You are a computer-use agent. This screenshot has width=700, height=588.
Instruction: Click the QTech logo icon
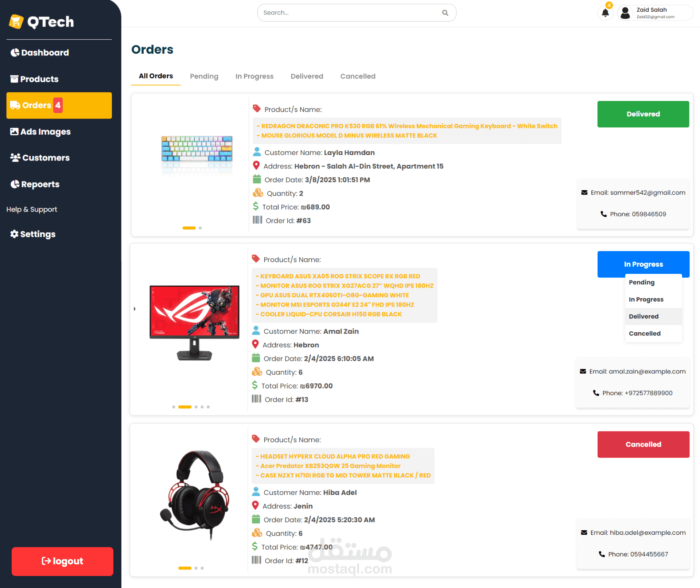coord(16,22)
